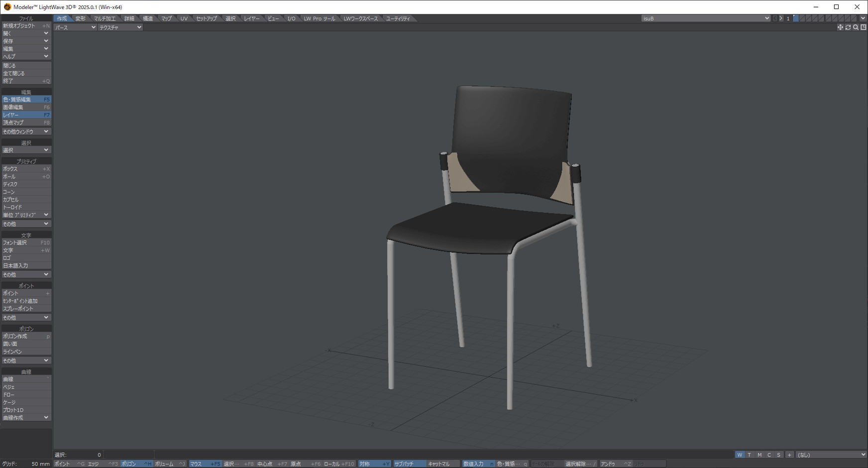Viewport: 868px width, 468px height.
Task: Switch to the LWワークスペース tab
Action: coord(361,18)
